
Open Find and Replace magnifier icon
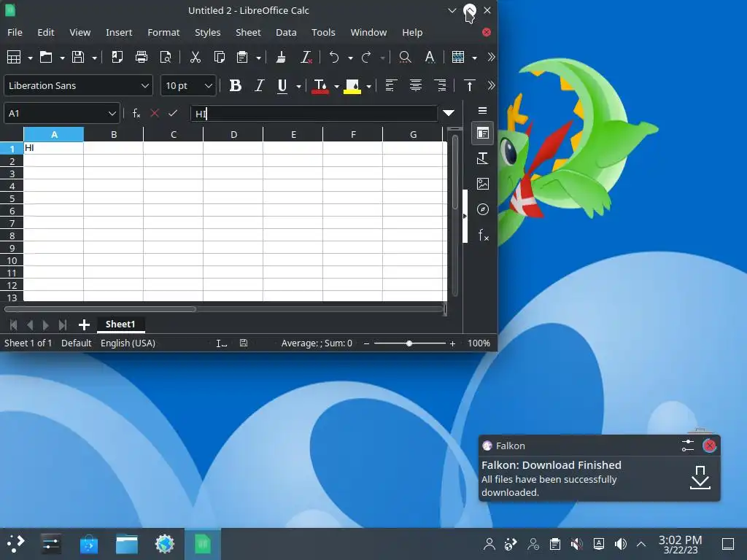[405, 57]
